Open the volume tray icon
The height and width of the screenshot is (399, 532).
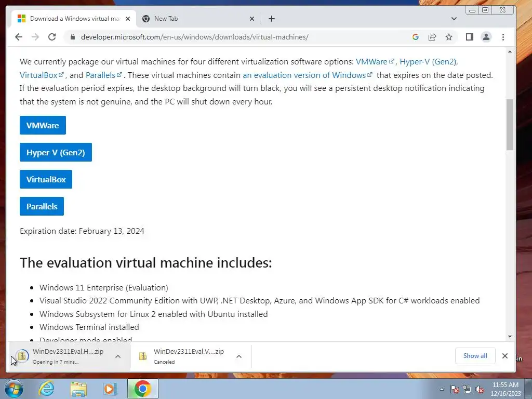point(480,389)
